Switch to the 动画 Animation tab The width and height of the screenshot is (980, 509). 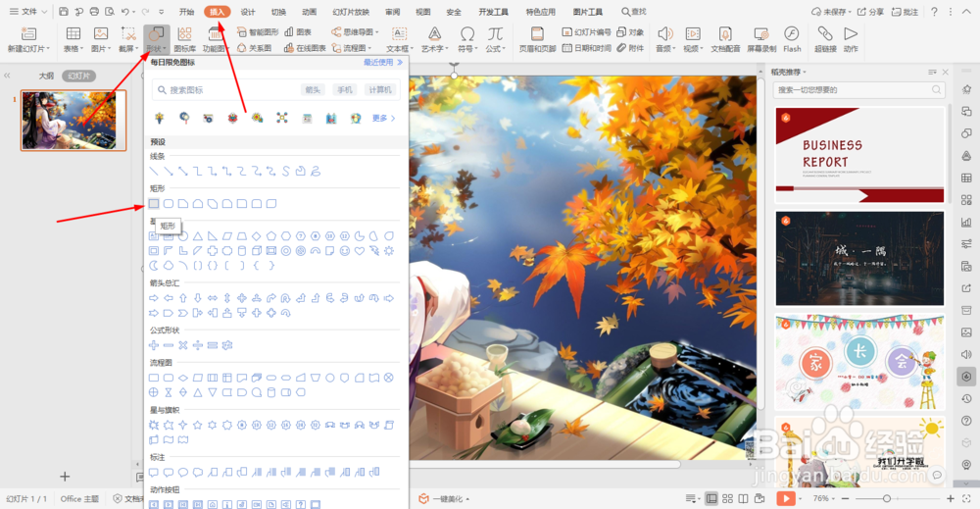click(x=310, y=12)
